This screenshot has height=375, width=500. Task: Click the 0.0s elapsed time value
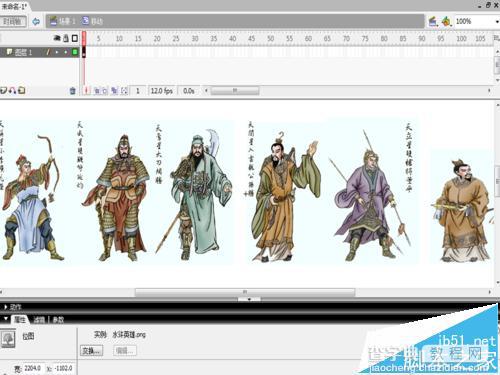[x=189, y=91]
